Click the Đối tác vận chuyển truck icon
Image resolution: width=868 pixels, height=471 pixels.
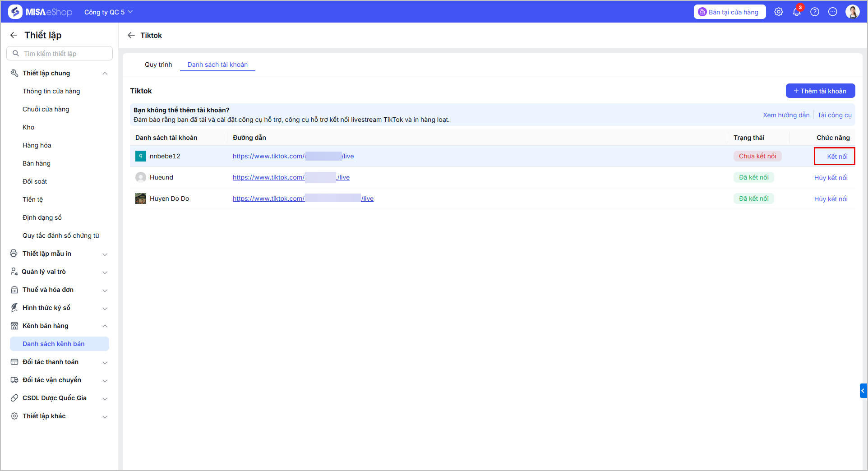point(14,380)
